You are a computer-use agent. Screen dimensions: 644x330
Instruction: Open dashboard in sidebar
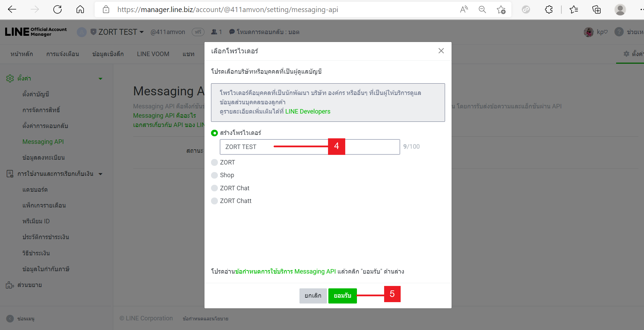[35, 190]
